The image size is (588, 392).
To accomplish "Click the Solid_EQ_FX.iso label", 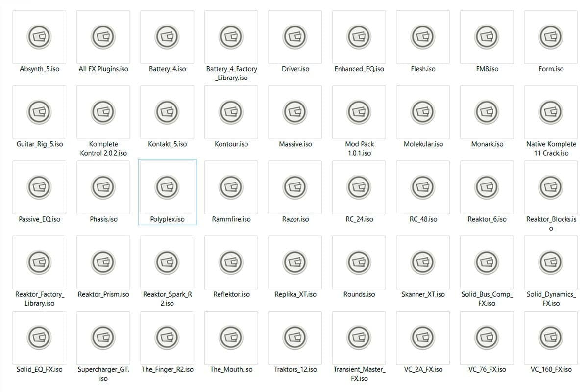I will click(40, 369).
